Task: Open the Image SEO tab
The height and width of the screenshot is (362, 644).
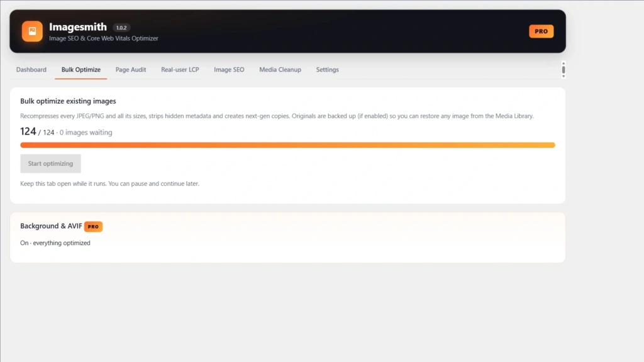Action: coord(229,70)
